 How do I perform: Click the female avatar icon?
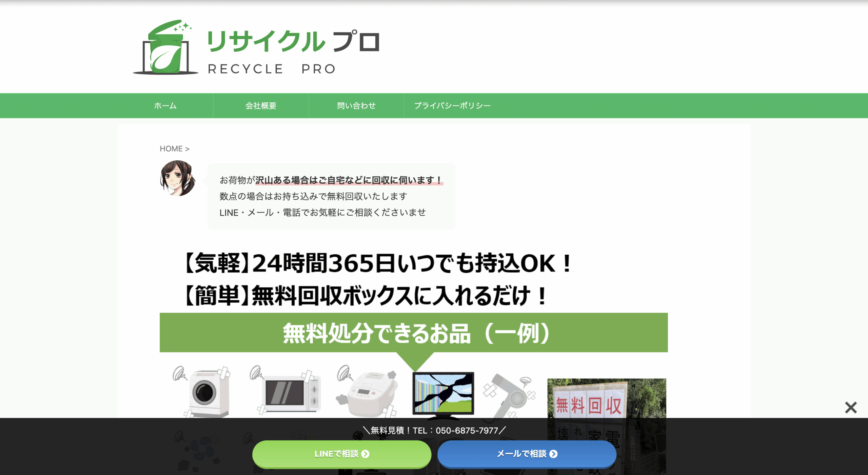(x=178, y=178)
